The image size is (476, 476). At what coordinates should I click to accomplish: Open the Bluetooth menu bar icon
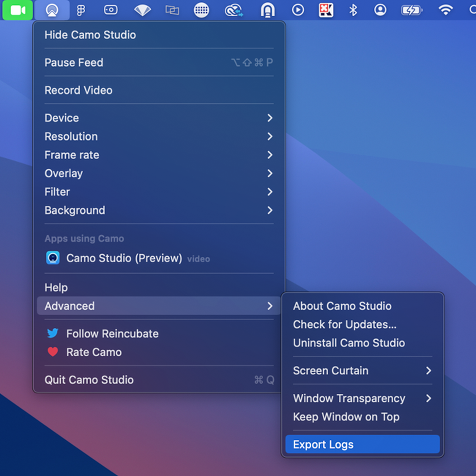click(x=353, y=10)
